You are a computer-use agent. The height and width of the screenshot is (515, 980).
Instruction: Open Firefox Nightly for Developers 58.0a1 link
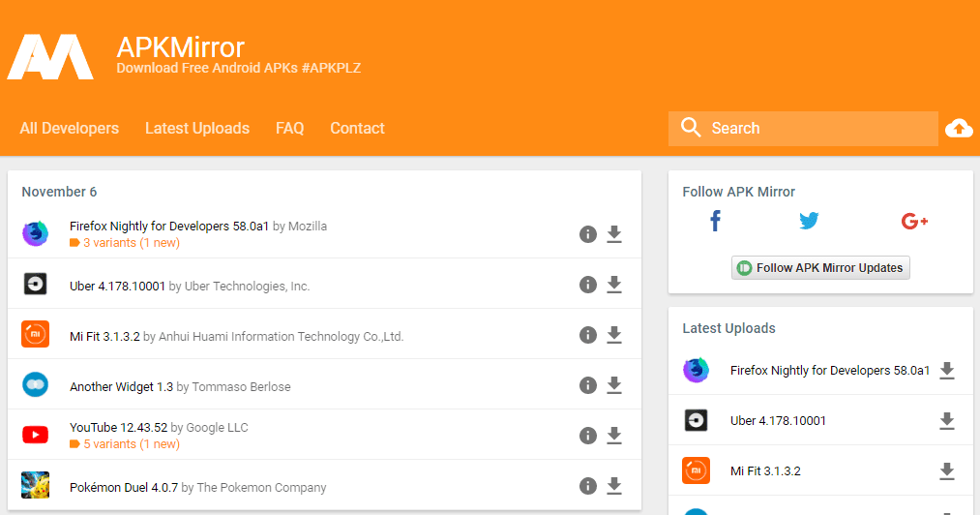(169, 226)
